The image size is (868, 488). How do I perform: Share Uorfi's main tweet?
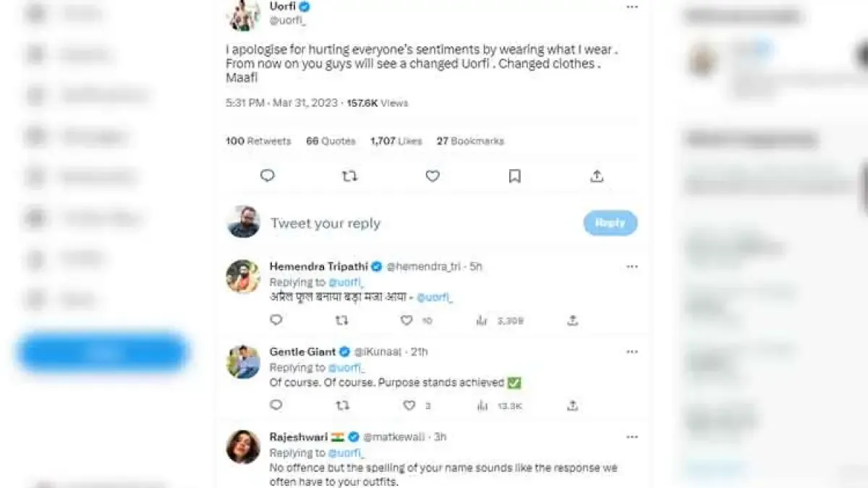(597, 176)
